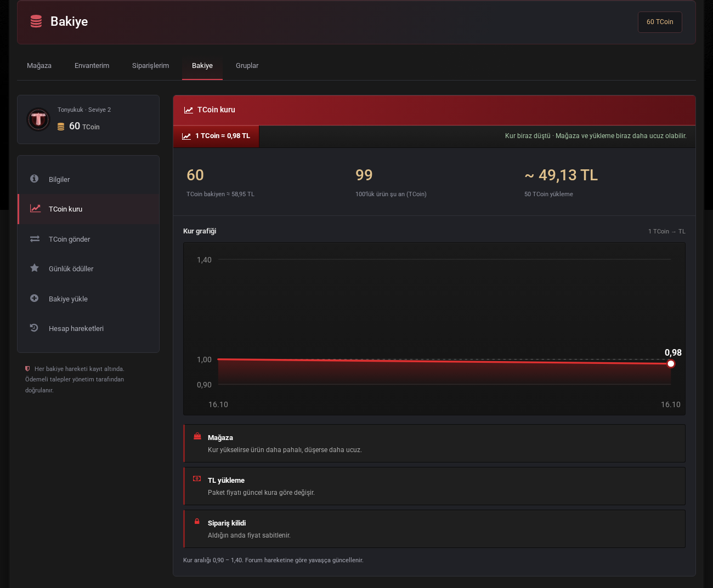Click the 60 TCoin button in the header

pyautogui.click(x=660, y=22)
